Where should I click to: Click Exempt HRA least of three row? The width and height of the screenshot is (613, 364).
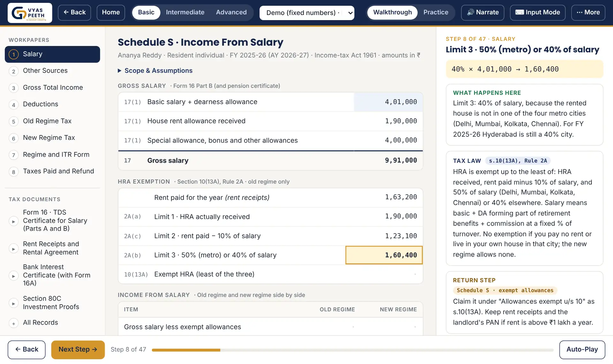coord(270,274)
